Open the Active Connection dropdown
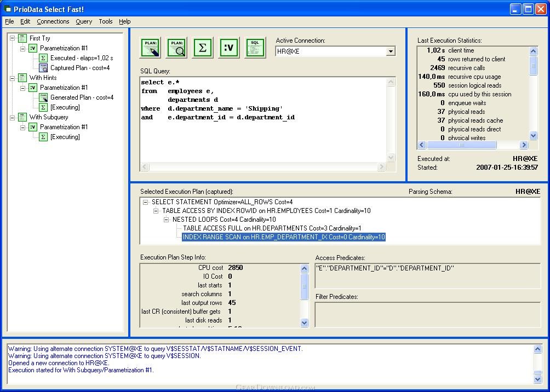 click(x=391, y=51)
